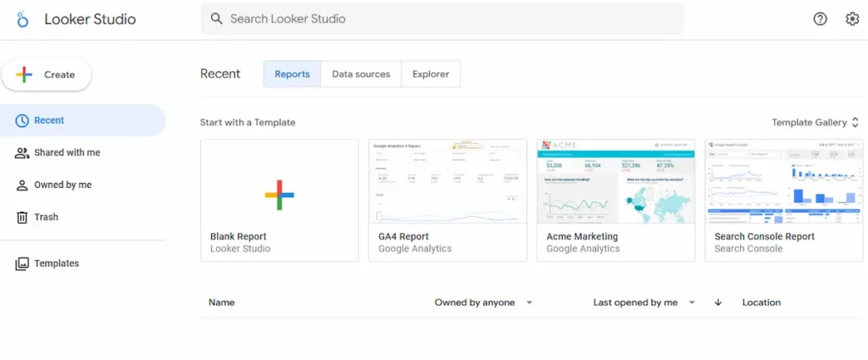Switch to the Explorer tab

tap(431, 74)
